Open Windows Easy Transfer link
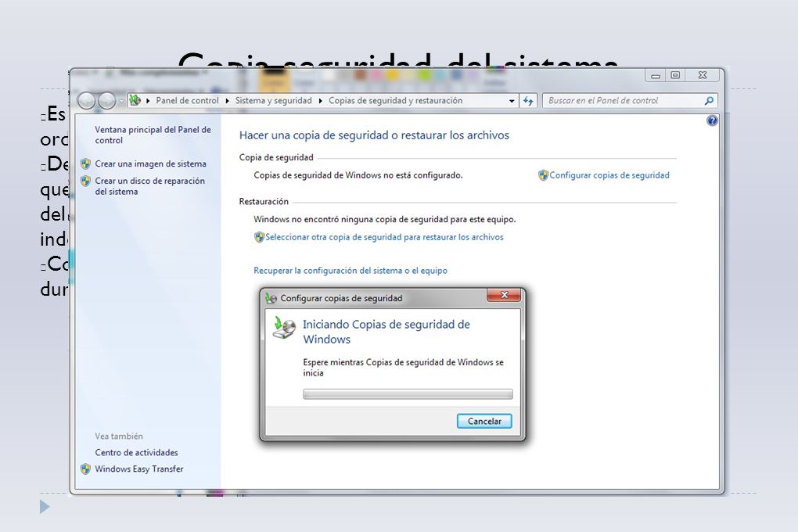The height and width of the screenshot is (532, 798). 139,469
